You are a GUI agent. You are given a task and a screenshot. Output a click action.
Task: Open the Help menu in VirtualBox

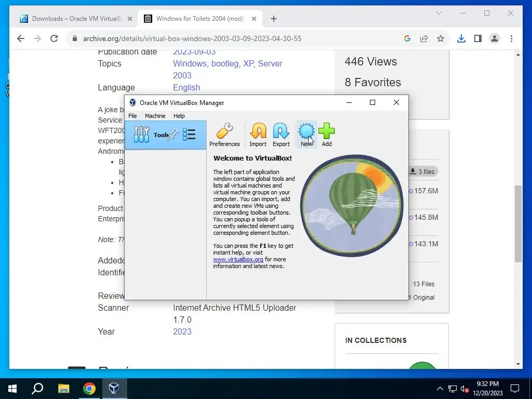[x=179, y=116]
